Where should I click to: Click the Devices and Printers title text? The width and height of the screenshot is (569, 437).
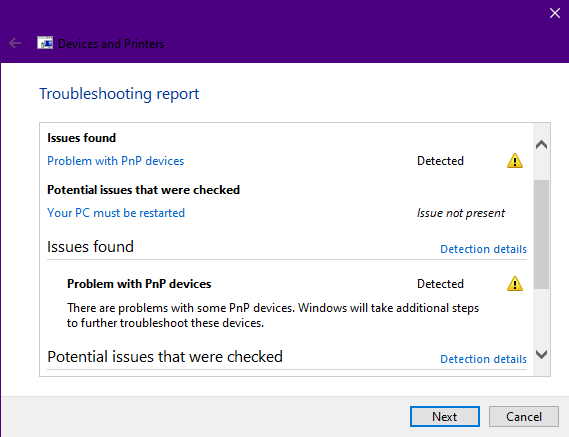(111, 44)
